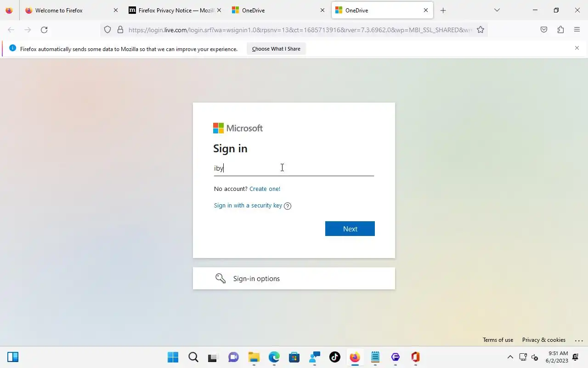Open the purple 'e' app icon on the taskbar
Screen dimensions: 588x368
pyautogui.click(x=396, y=357)
